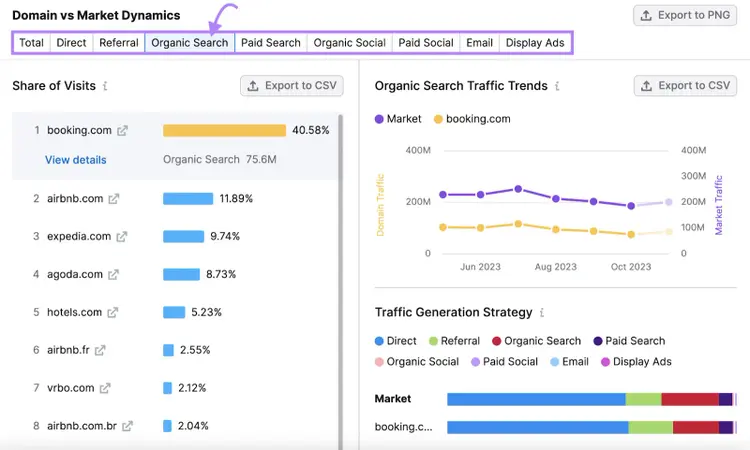Open the Paid Social tab

point(426,43)
